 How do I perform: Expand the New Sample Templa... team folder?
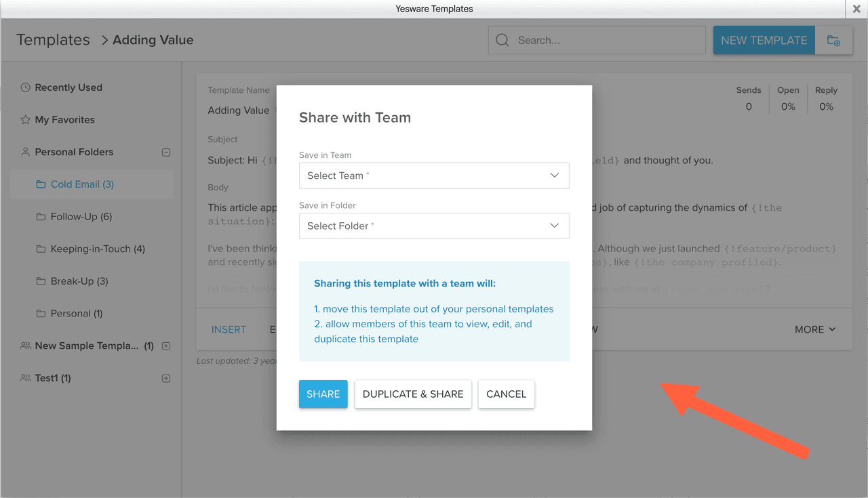(166, 346)
